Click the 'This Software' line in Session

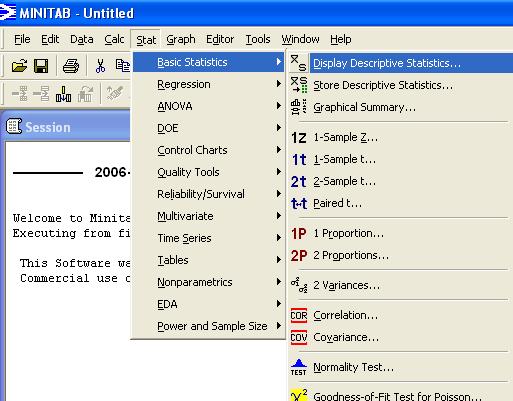tap(75, 263)
